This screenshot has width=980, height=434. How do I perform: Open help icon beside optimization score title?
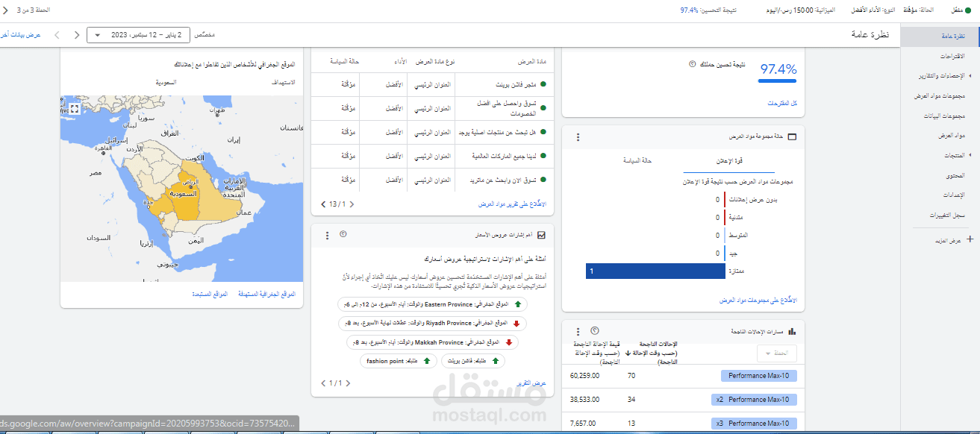692,65
